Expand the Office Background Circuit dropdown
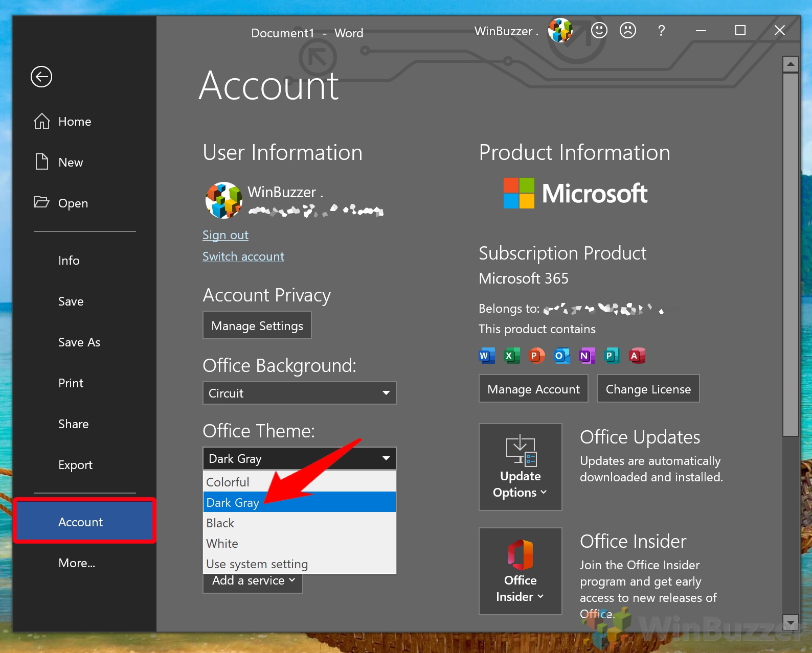This screenshot has height=653, width=812. tap(300, 393)
